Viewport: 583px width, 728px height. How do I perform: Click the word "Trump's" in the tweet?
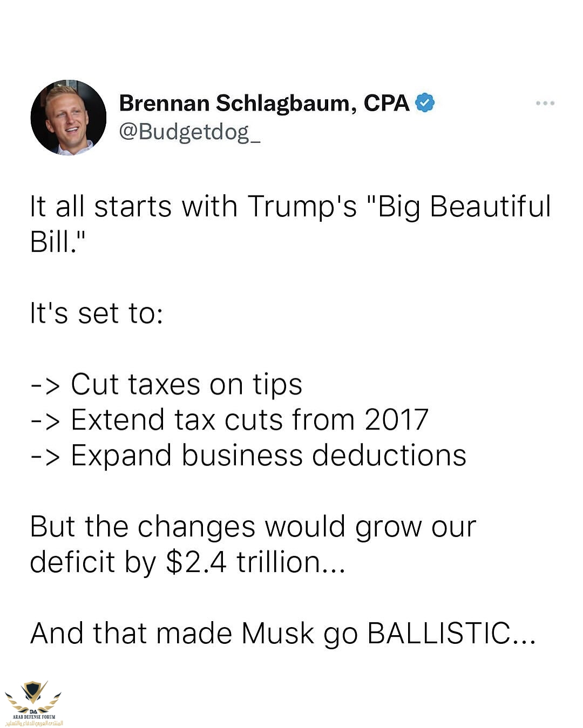(x=302, y=206)
